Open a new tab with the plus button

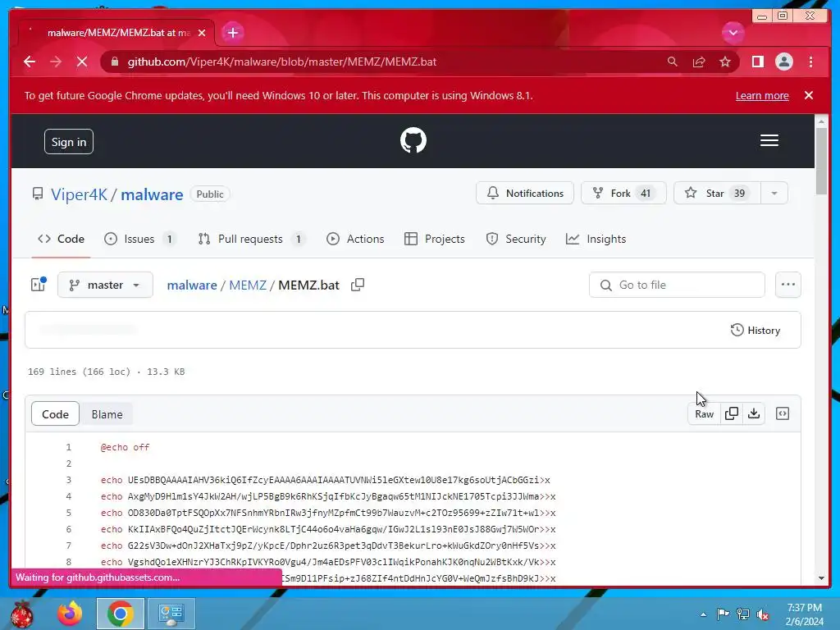232,33
